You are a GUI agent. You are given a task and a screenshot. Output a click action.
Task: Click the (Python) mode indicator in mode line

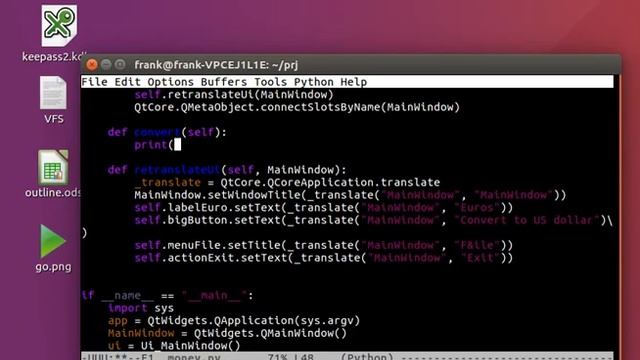[367, 357]
